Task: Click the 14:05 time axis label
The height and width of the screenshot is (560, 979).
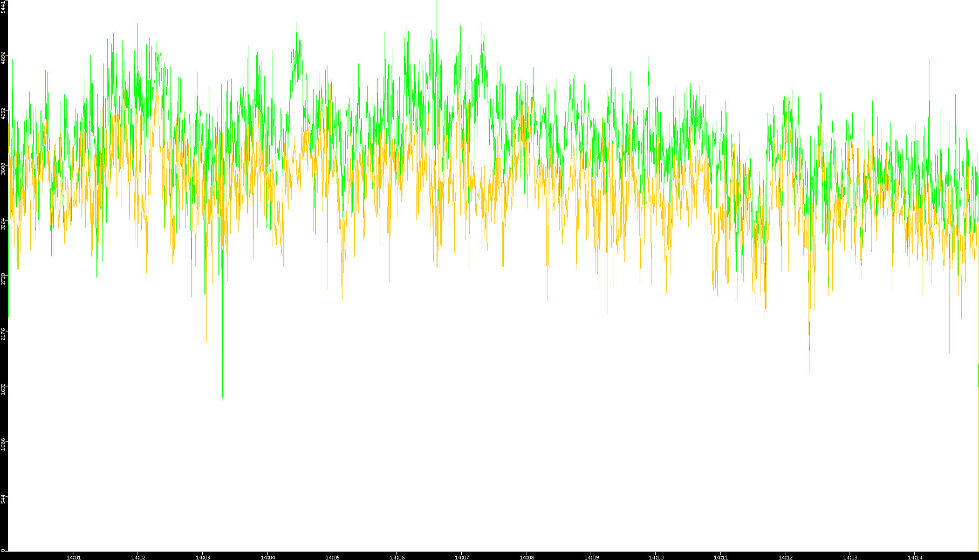Action: 332,557
